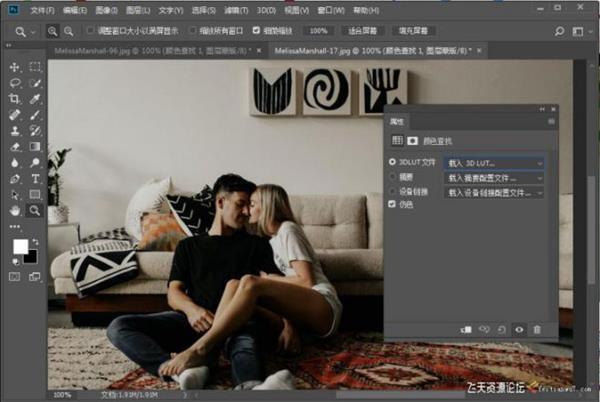The image size is (600, 402).
Task: Uncheck the 仿色 checkbox
Action: (x=392, y=205)
